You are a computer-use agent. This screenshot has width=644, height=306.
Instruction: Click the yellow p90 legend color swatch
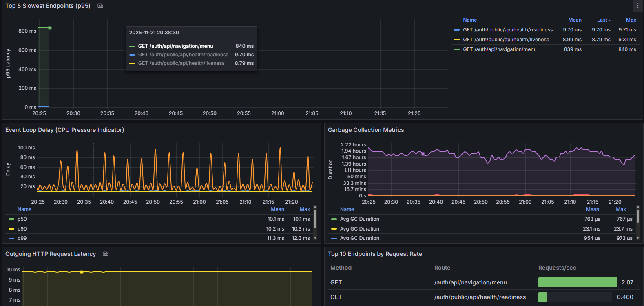[x=11, y=229]
